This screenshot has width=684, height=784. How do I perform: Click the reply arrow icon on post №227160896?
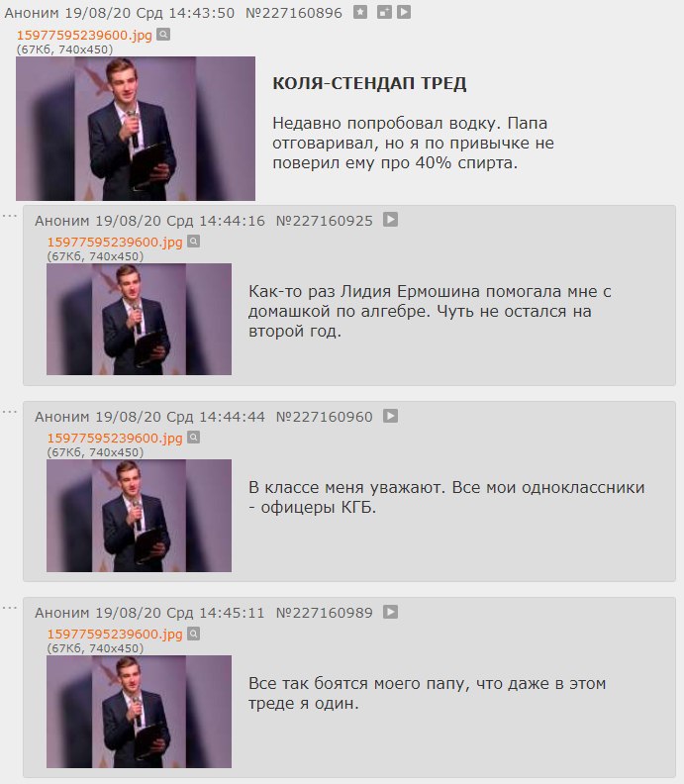(404, 12)
